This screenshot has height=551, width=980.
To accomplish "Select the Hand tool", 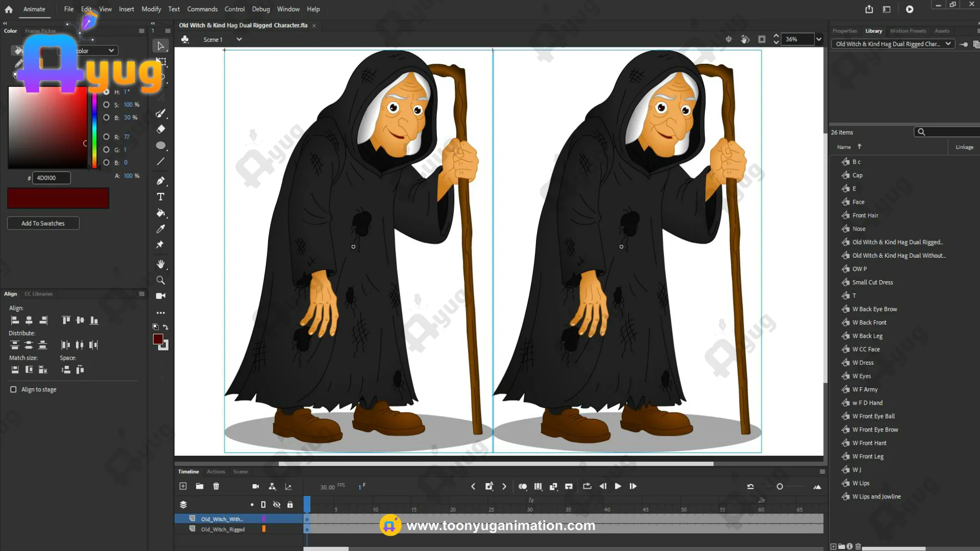I will 160,264.
